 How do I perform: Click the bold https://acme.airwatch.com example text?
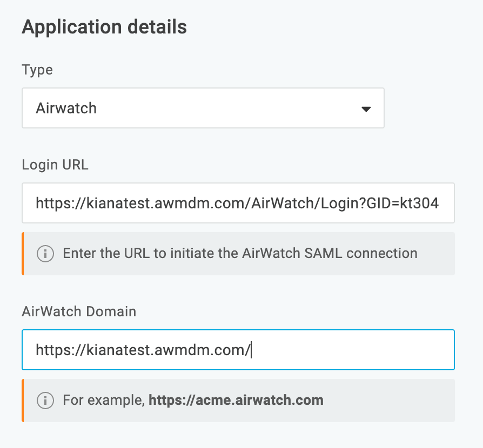pos(236,401)
